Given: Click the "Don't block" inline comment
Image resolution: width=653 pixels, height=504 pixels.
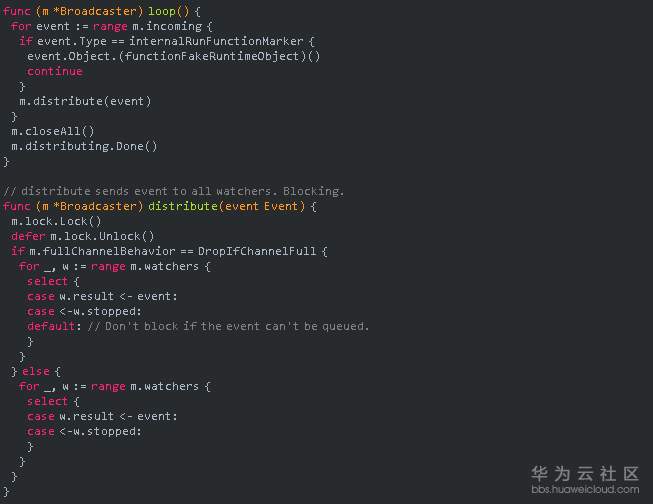Looking at the screenshot, I should (228, 326).
